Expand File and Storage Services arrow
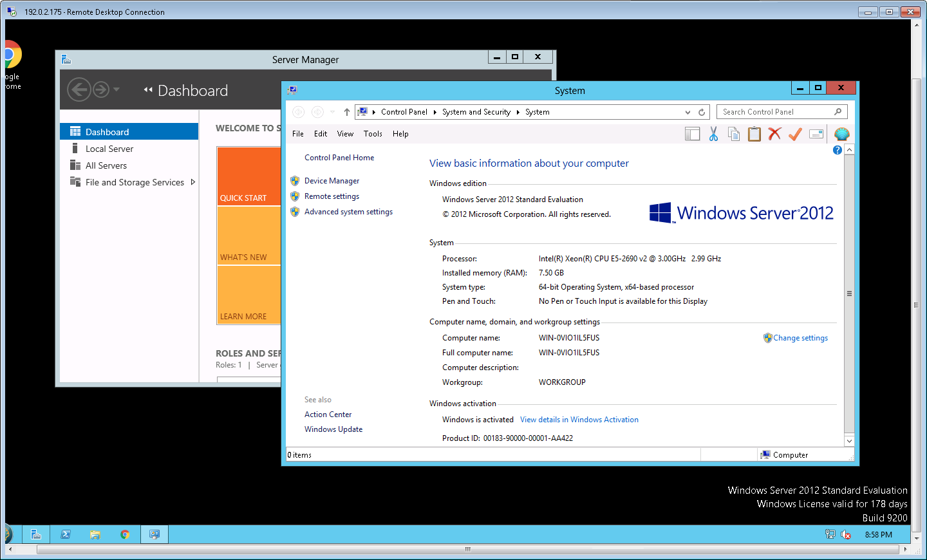Viewport: 927px width, 560px height. coord(192,182)
